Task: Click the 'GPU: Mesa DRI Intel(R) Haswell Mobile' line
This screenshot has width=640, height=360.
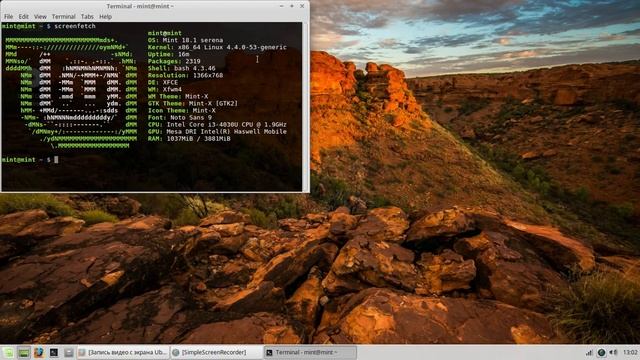Action: pos(217,131)
